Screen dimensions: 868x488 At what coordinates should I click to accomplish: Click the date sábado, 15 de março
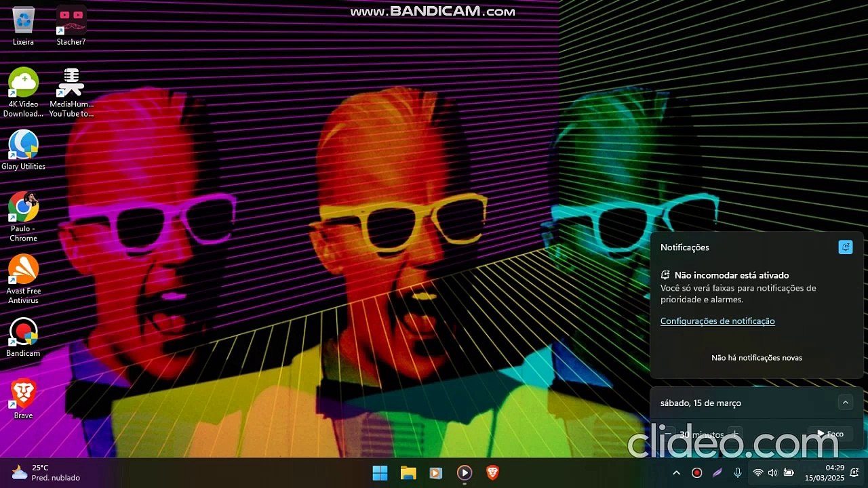pyautogui.click(x=701, y=403)
